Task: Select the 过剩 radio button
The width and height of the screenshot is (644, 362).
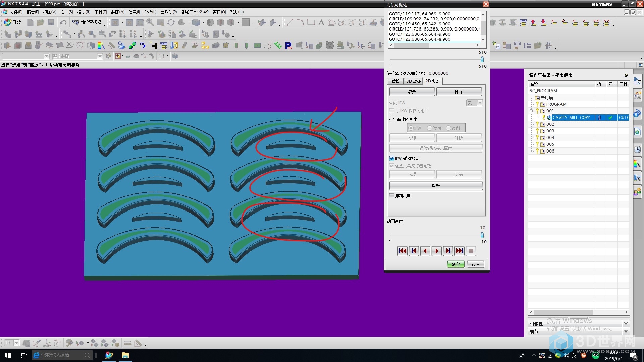Action: tap(448, 128)
